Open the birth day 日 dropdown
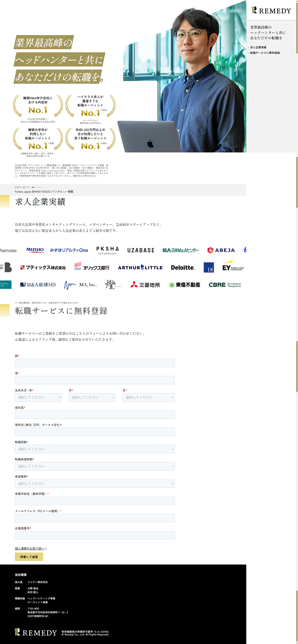Screen dimensions: 298x644 tap(148, 397)
